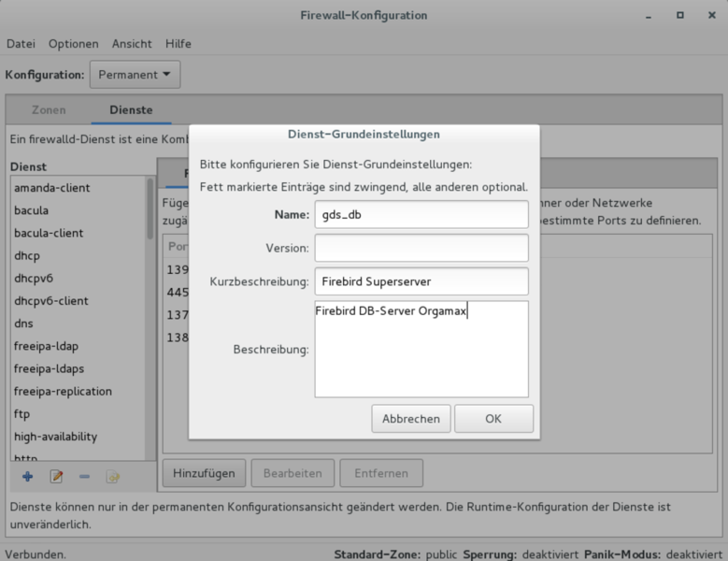728x561 pixels.
Task: Open the Optionen menu
Action: tap(74, 44)
